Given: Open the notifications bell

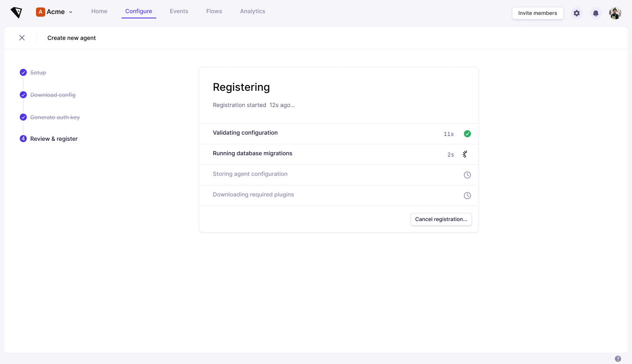Looking at the screenshot, I should [x=596, y=13].
